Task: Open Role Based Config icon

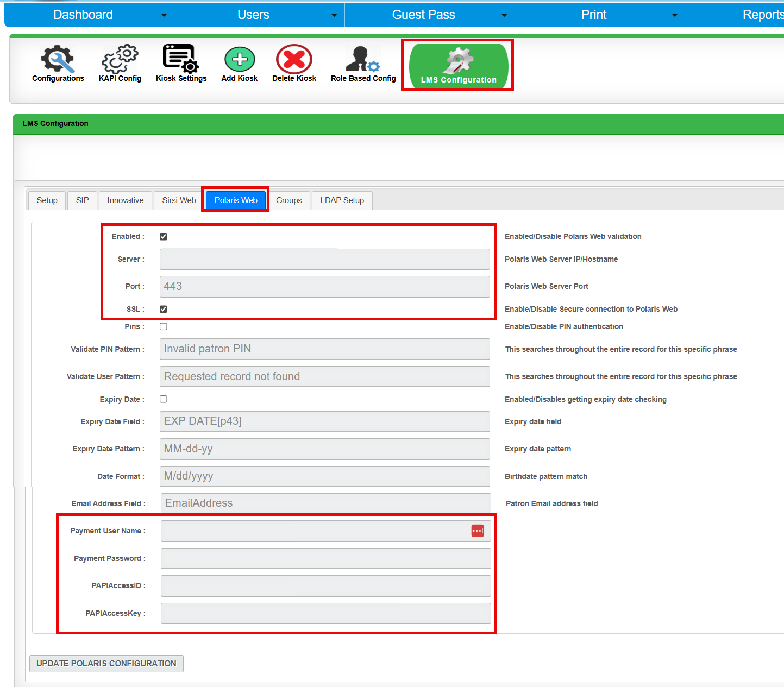Action: pyautogui.click(x=363, y=59)
